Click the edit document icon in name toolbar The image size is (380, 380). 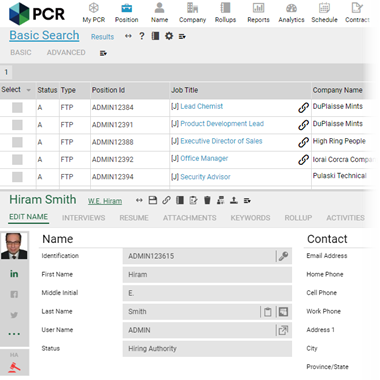[193, 200]
